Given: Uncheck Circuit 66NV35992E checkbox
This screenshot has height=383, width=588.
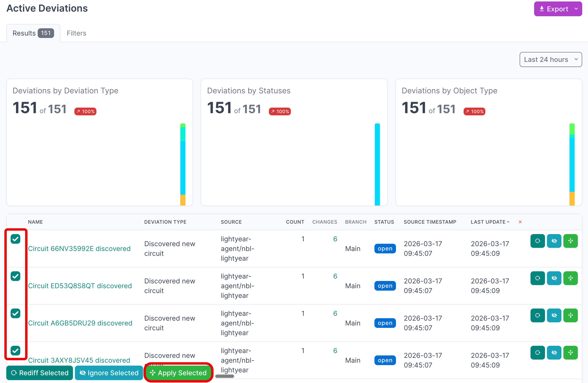Looking at the screenshot, I should tap(15, 239).
